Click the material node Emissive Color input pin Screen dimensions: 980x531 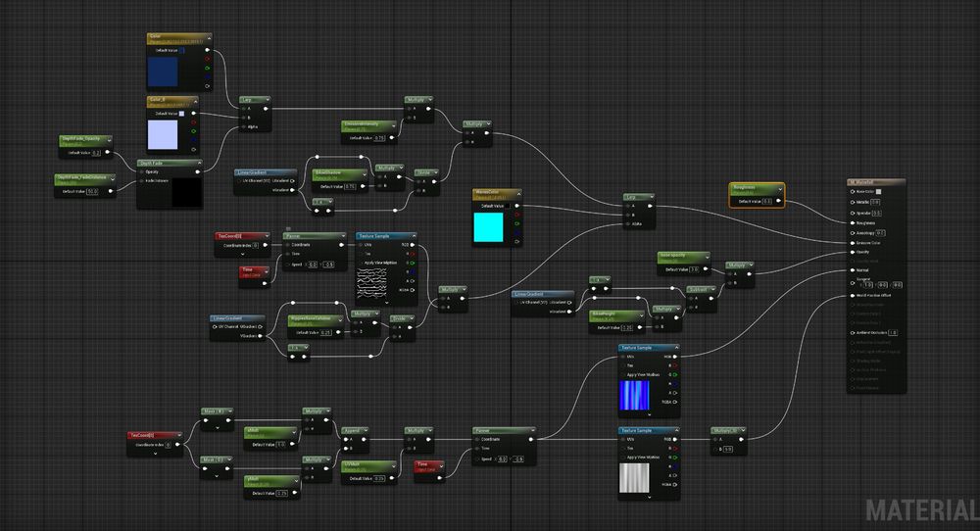853,242
